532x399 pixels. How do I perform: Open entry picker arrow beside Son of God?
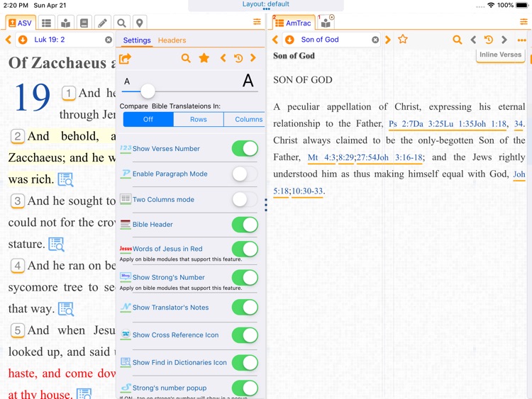pos(289,40)
